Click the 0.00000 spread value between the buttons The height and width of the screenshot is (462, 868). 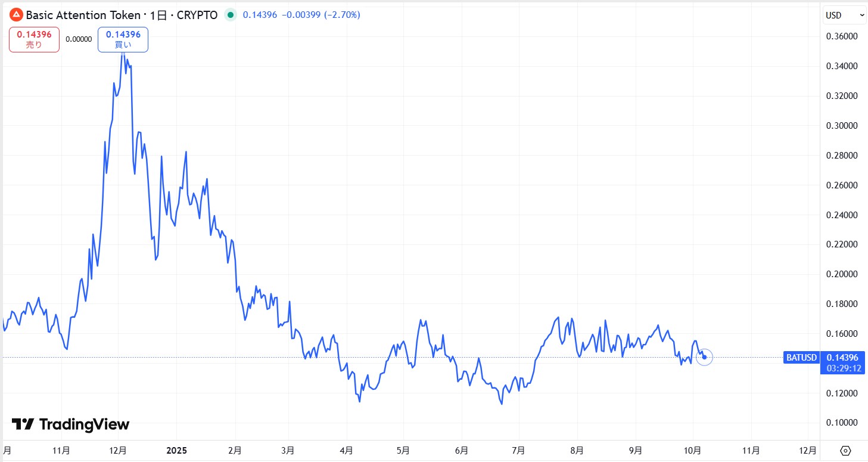click(x=79, y=39)
